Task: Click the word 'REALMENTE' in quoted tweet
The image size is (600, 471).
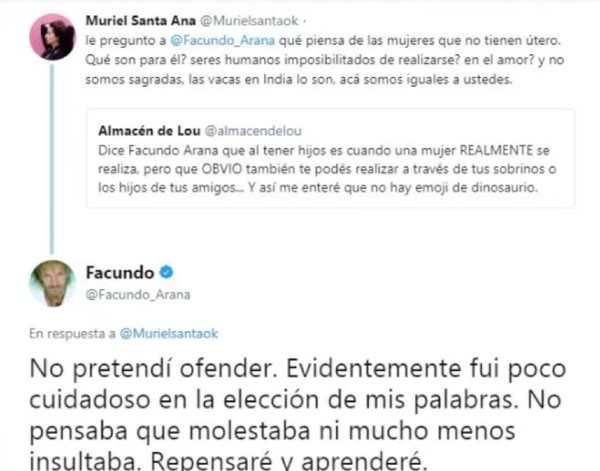Action: coord(496,150)
